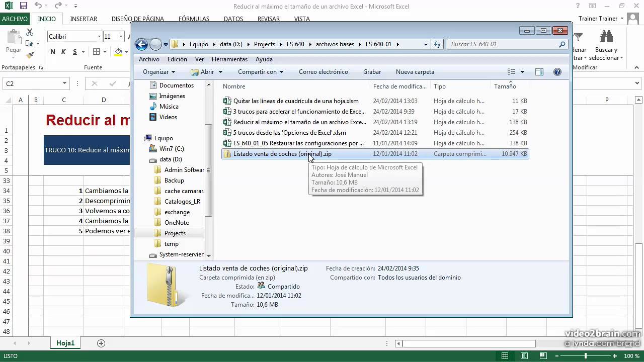
Task: Undo last action in Excel
Action: [x=39, y=6]
